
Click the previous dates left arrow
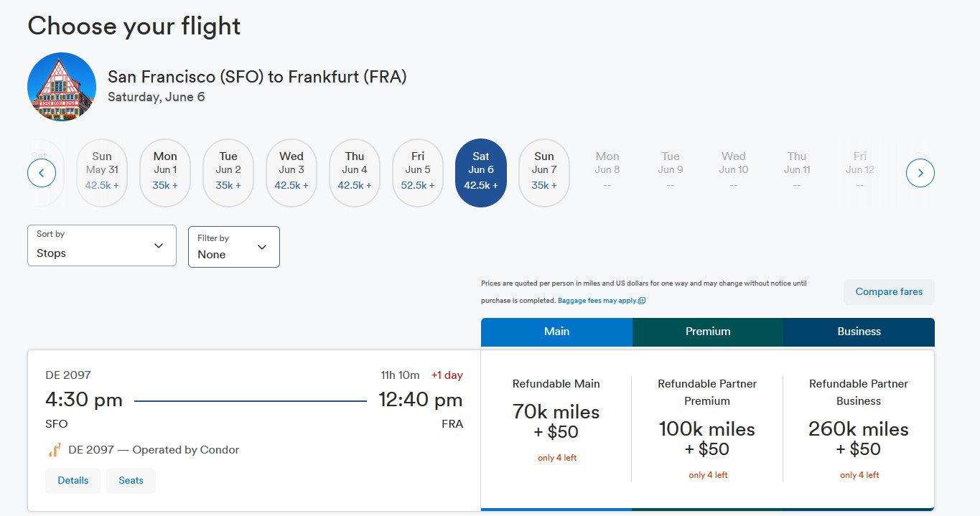pyautogui.click(x=42, y=173)
